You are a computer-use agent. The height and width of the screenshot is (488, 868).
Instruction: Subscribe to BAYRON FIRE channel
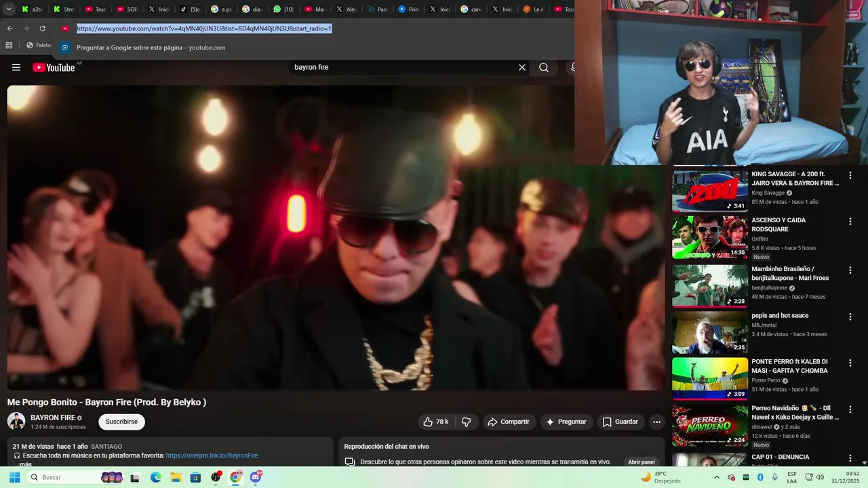(x=122, y=422)
